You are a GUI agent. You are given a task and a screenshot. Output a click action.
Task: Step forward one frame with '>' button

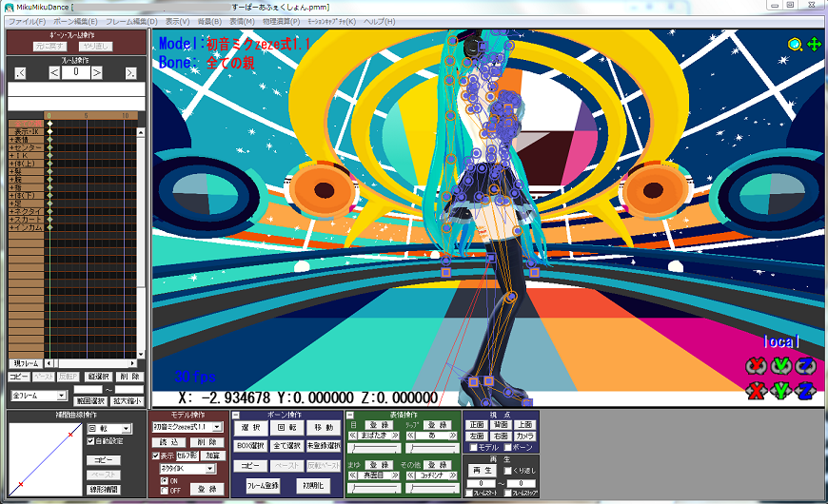tap(97, 72)
